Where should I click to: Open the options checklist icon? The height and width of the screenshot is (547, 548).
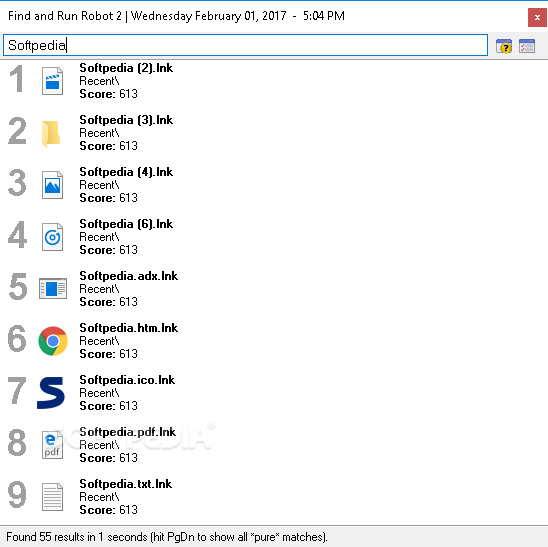click(527, 46)
